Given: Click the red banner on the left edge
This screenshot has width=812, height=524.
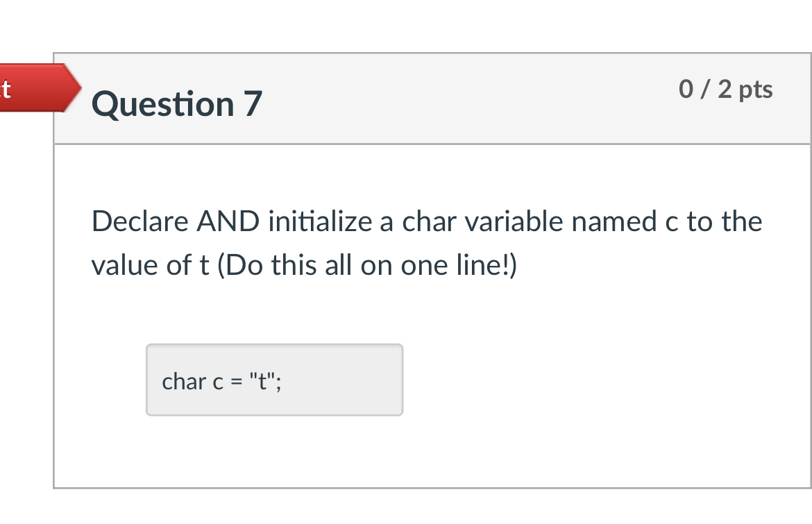Looking at the screenshot, I should pyautogui.click(x=21, y=87).
